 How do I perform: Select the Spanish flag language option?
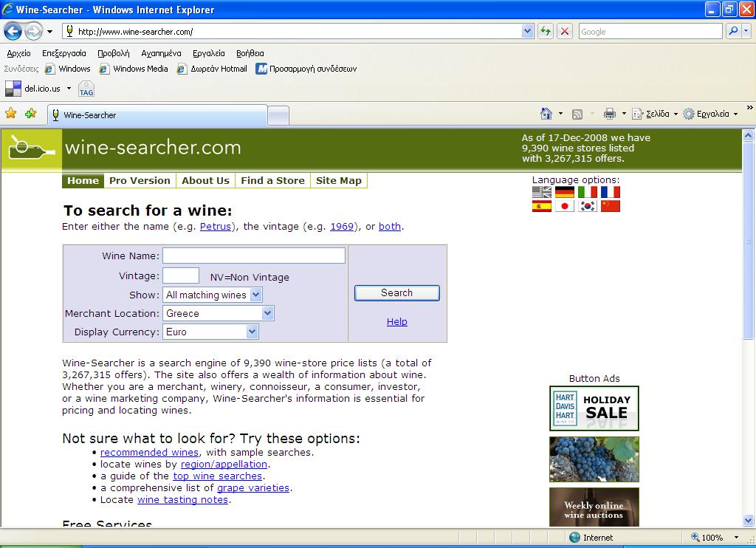[x=541, y=207]
